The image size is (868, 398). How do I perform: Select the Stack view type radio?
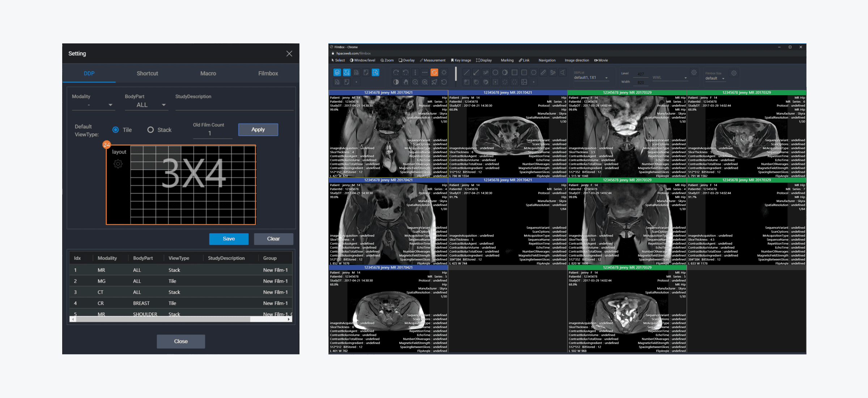pyautogui.click(x=150, y=130)
